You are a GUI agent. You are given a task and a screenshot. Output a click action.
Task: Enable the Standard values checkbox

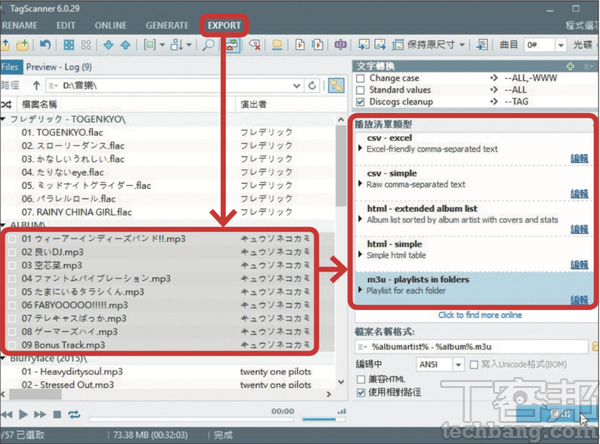(x=360, y=90)
